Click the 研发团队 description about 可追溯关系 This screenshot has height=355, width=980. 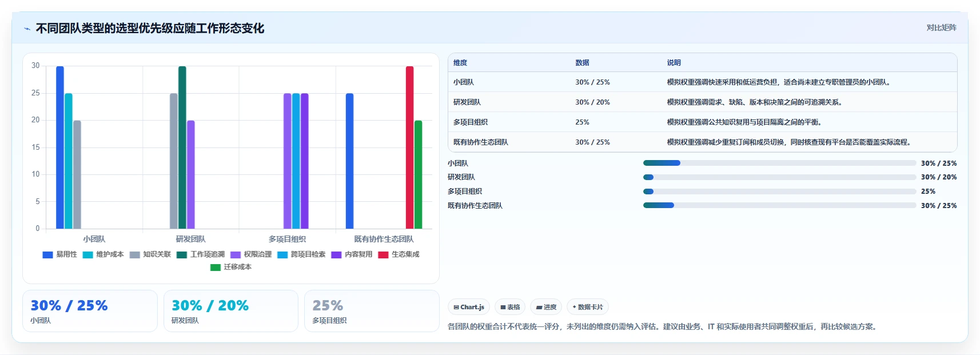pyautogui.click(x=755, y=102)
